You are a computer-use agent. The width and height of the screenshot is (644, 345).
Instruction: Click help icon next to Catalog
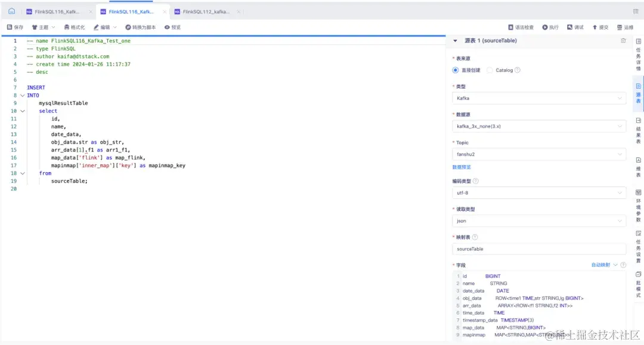tap(518, 70)
